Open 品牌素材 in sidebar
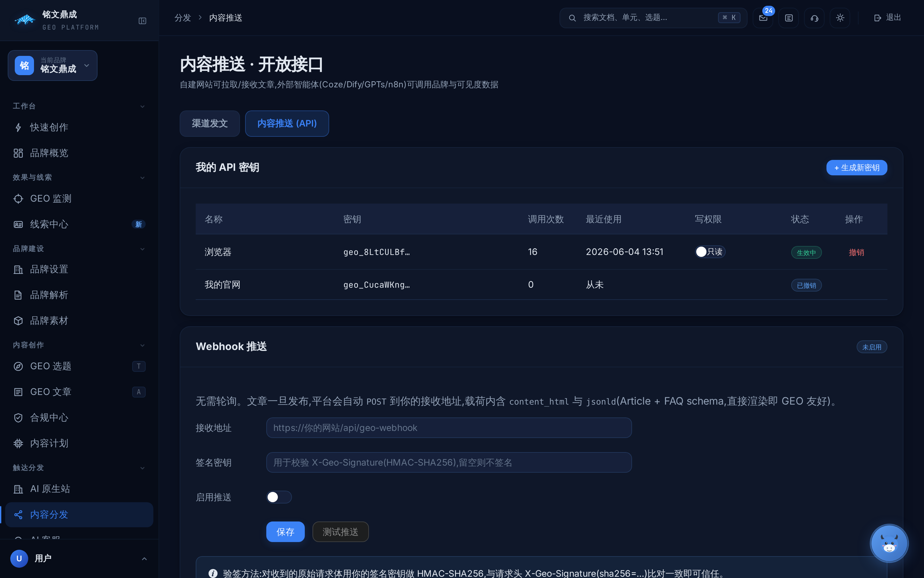 click(x=79, y=320)
